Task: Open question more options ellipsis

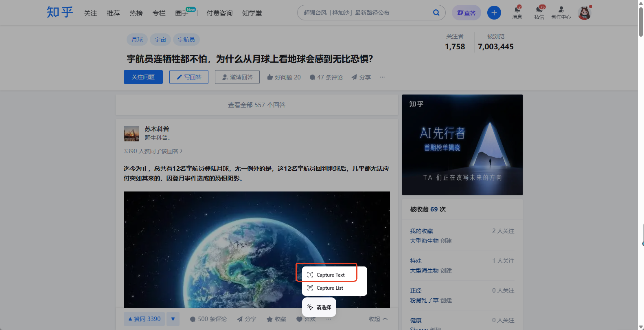Action: pos(382,77)
